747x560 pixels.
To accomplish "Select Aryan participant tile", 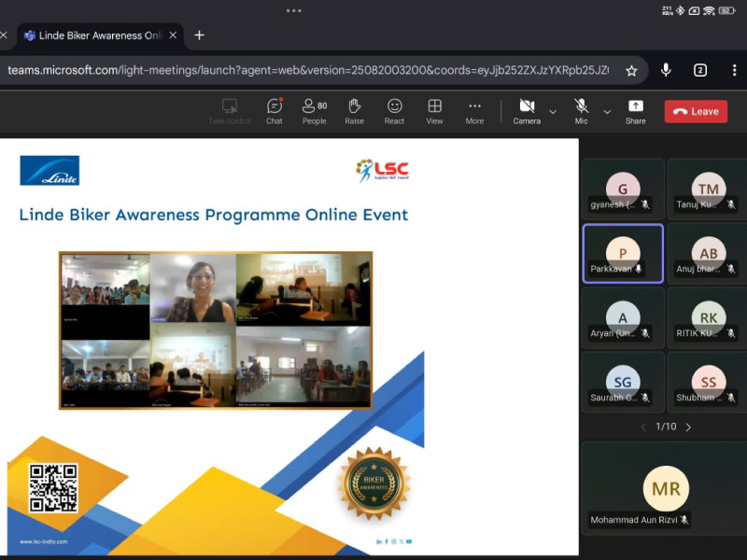I will (x=623, y=317).
